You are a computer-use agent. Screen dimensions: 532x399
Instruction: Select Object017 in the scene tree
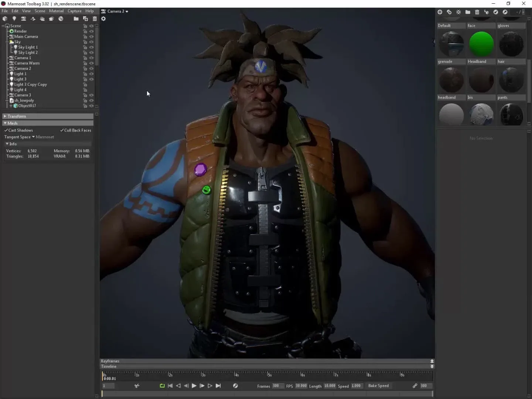tap(28, 106)
